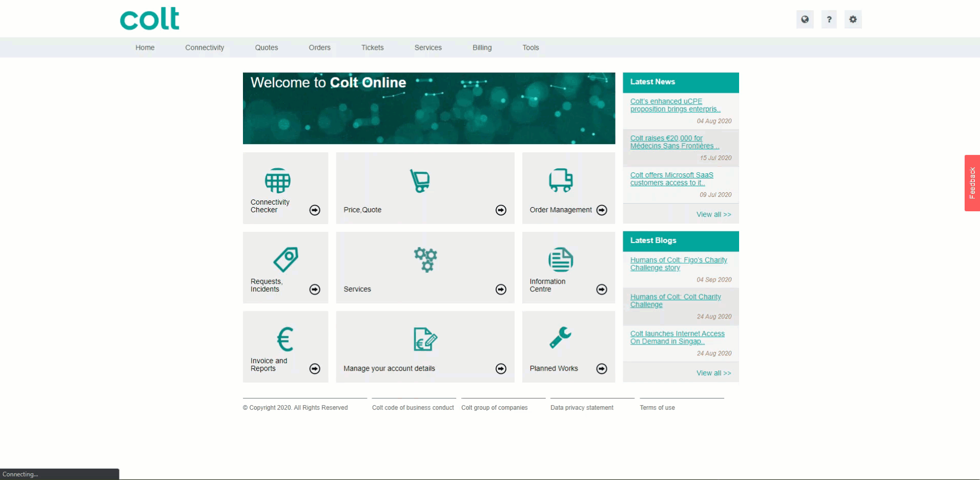Viewport: 980px width, 480px height.
Task: Click the Connecting... browser status text
Action: [x=21, y=474]
